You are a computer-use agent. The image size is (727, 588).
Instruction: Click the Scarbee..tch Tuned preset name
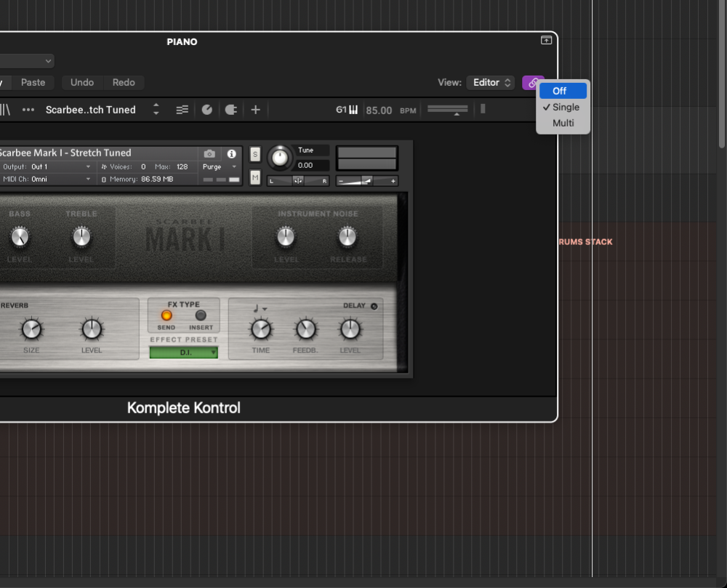pyautogui.click(x=91, y=110)
